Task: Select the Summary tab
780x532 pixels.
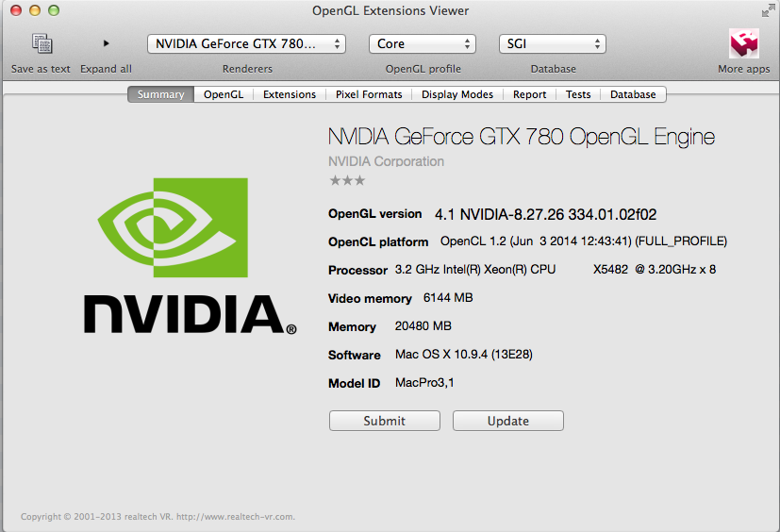Action: pos(160,94)
